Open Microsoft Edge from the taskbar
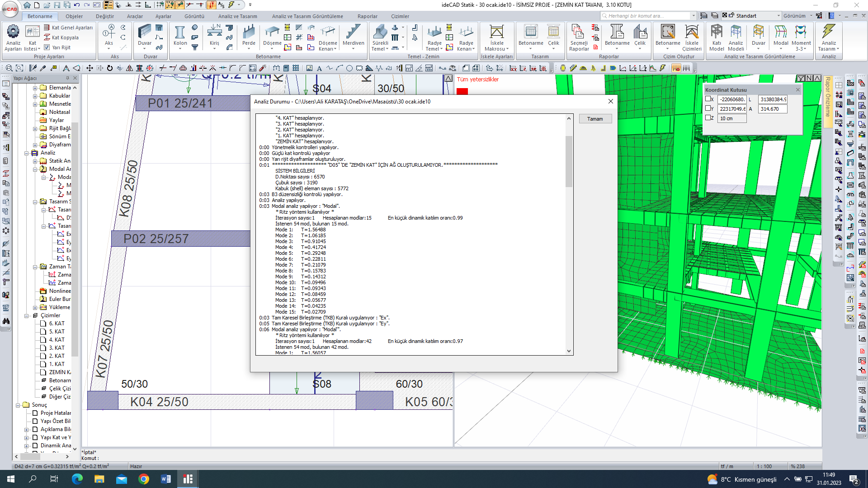 pos(77,479)
